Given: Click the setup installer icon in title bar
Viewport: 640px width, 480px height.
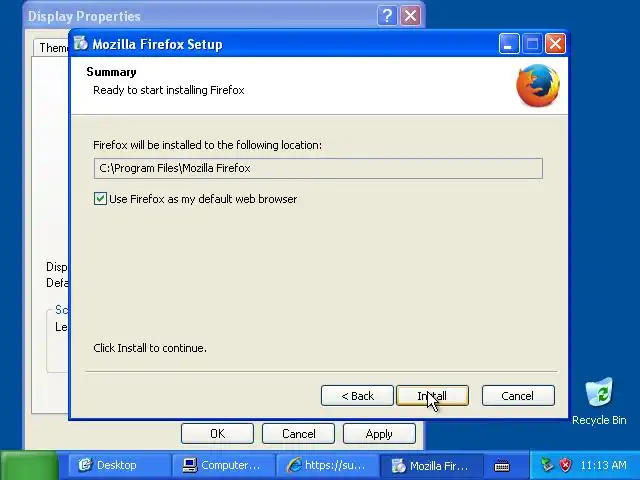Looking at the screenshot, I should 81,43.
